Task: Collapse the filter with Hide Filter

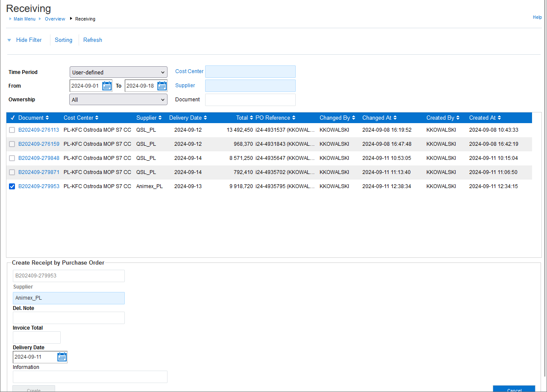Action: tap(29, 40)
